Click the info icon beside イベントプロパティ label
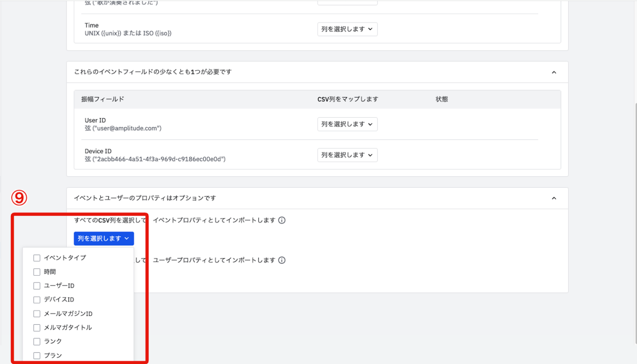The height and width of the screenshot is (364, 637). [282, 220]
